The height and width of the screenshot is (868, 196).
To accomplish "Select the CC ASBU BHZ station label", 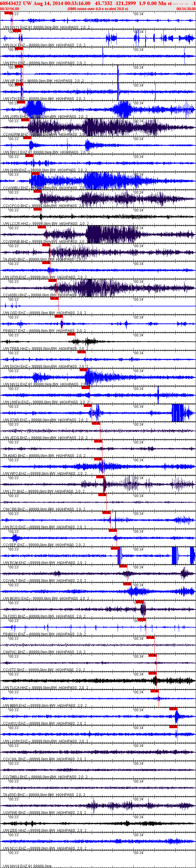I will [45, 295].
